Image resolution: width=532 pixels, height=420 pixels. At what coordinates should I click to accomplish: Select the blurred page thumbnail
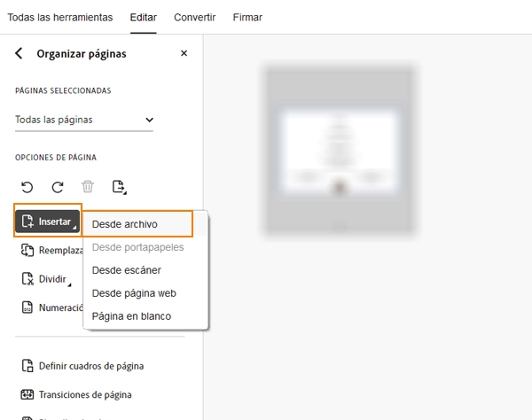(x=340, y=149)
